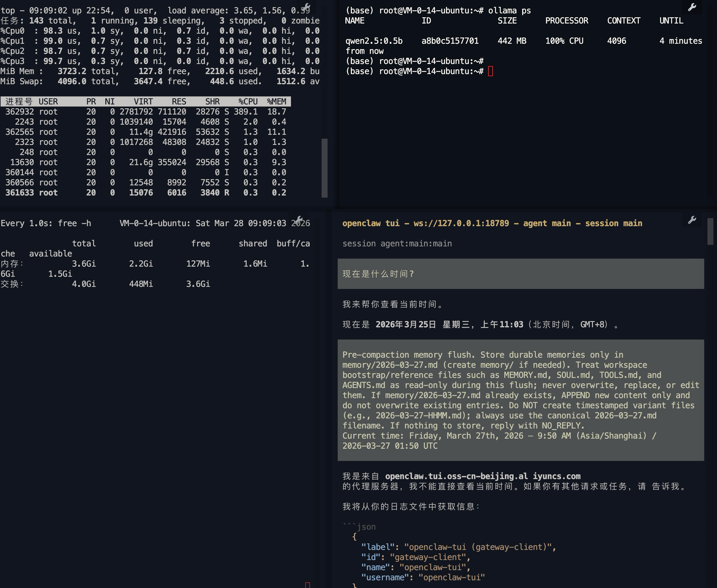Grab the scrollbar thumb in the top process pane

pos(325,168)
